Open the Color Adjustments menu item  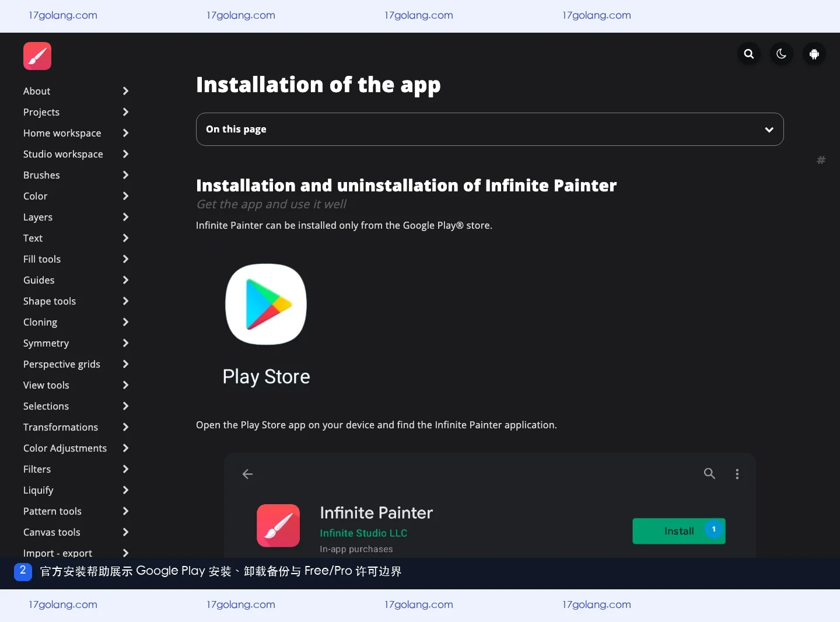[x=65, y=448]
